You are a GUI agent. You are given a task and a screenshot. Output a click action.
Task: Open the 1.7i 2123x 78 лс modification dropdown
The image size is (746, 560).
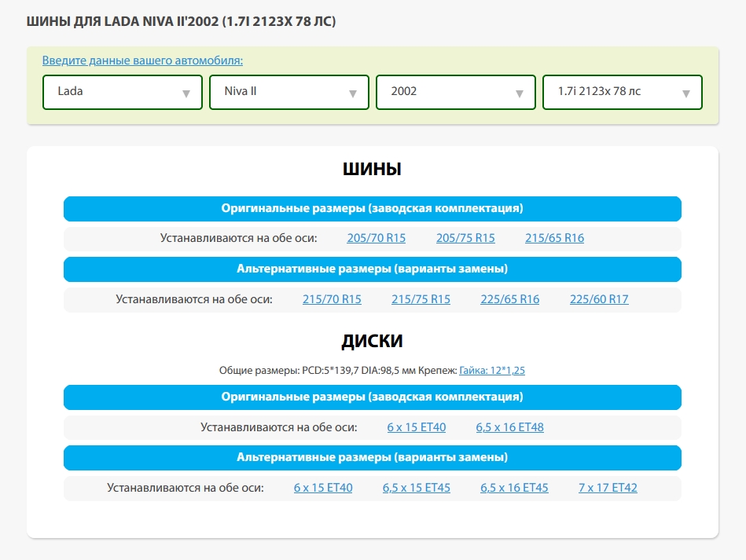click(623, 92)
